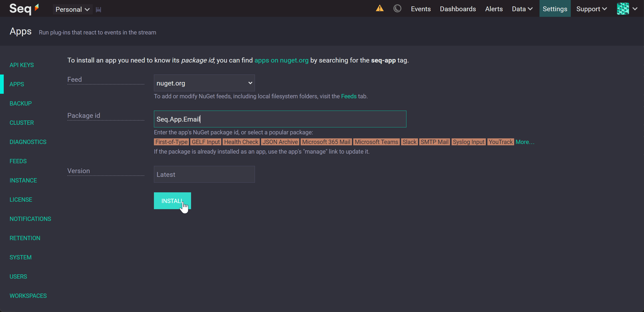Select the GELF Input package tag

(x=206, y=142)
